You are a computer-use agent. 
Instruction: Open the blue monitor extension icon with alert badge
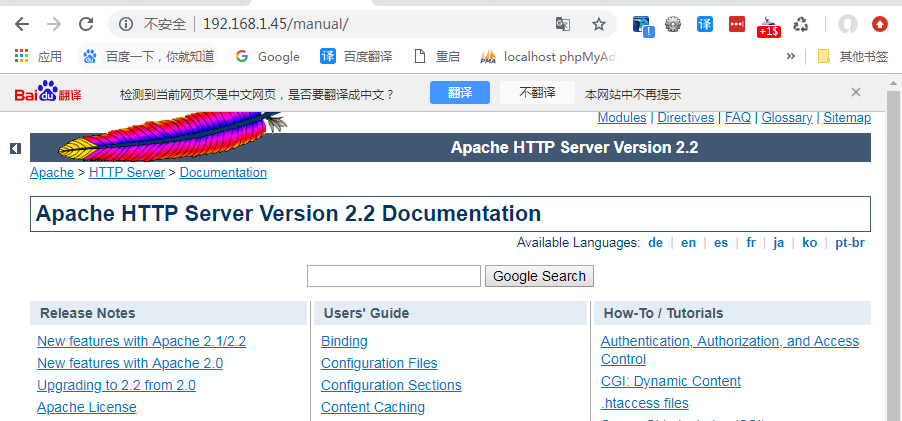(x=643, y=25)
